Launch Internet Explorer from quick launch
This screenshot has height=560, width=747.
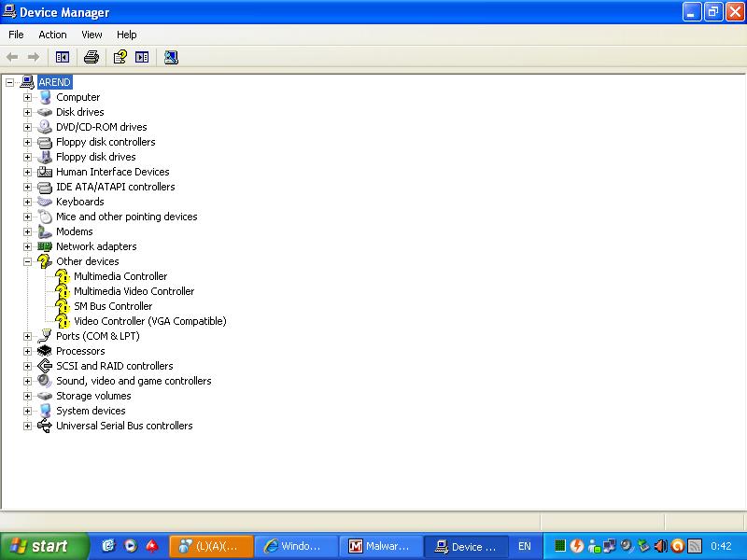click(x=108, y=546)
